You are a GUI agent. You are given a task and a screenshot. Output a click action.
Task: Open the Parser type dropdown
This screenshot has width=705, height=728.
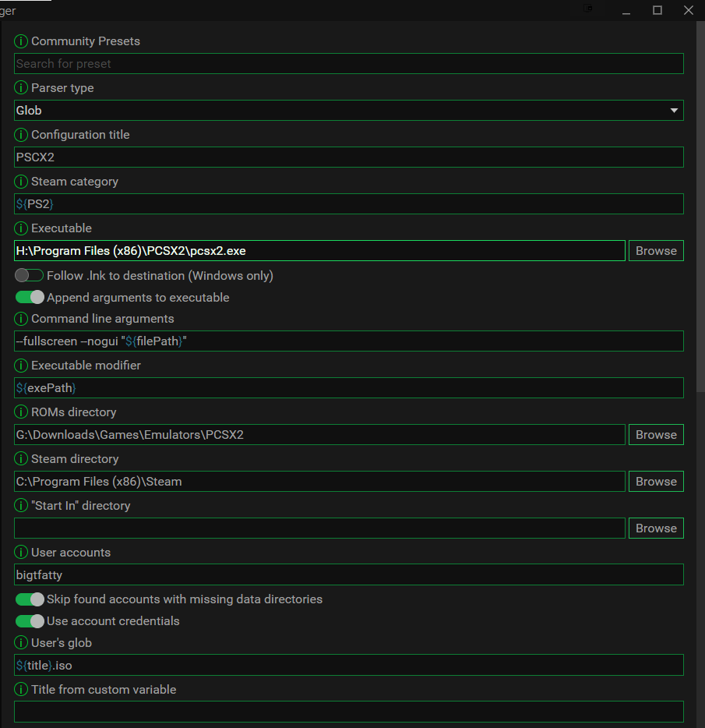click(x=673, y=110)
